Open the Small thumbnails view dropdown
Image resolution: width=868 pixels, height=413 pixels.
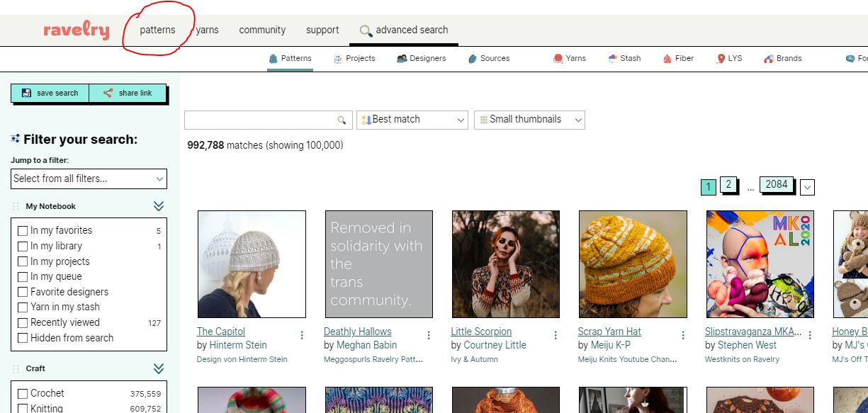pyautogui.click(x=529, y=120)
